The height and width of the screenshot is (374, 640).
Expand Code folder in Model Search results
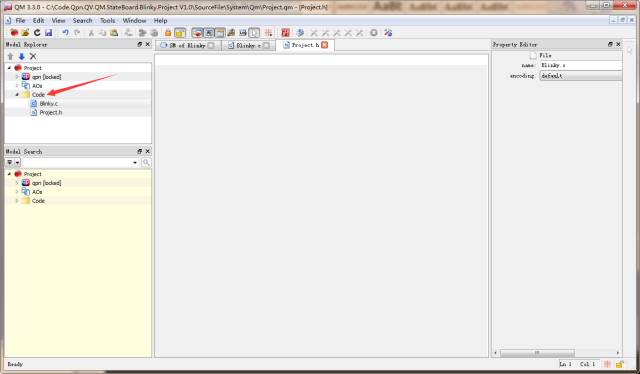17,201
